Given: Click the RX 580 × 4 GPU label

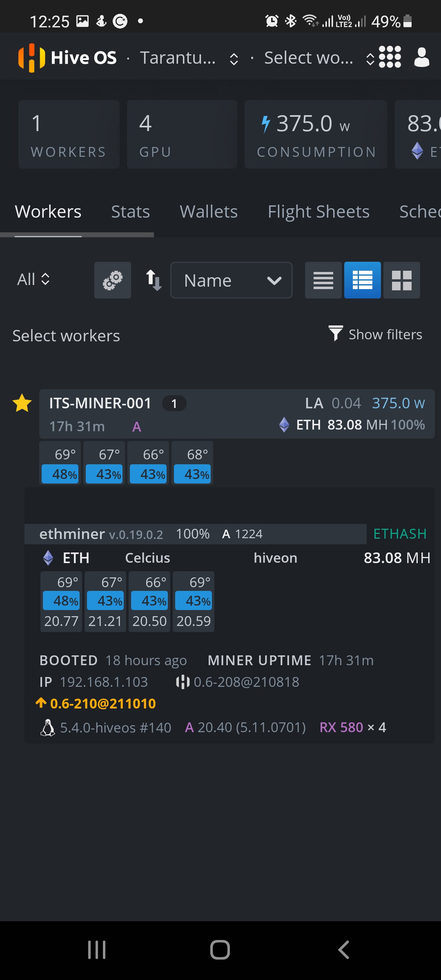Looking at the screenshot, I should [x=353, y=727].
